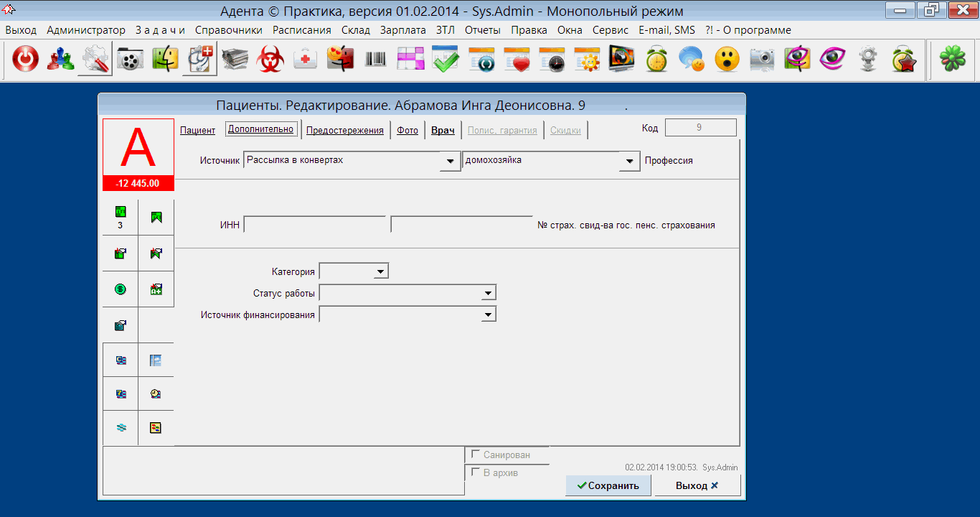The height and width of the screenshot is (517, 980).
Task: Click the green ICQ flower icon
Action: (952, 60)
